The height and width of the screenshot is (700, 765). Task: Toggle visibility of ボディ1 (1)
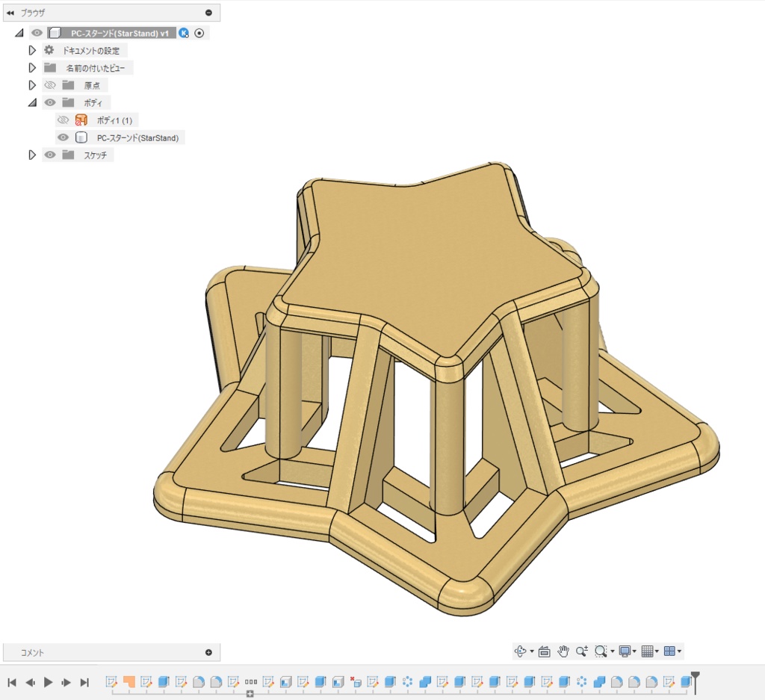pos(63,119)
